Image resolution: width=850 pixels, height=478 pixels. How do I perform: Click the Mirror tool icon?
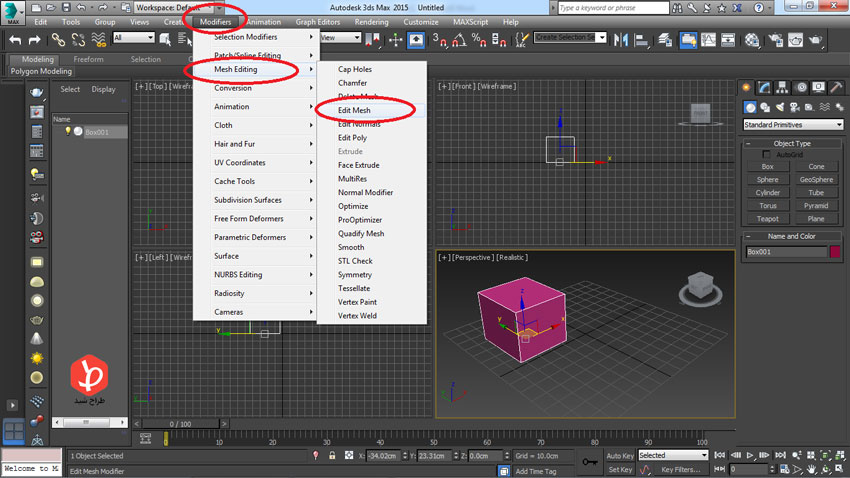pos(621,40)
